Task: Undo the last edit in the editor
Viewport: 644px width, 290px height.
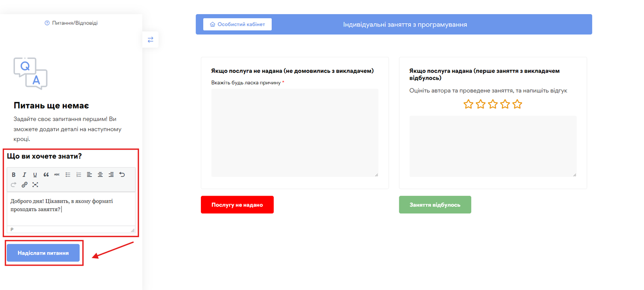Action: pyautogui.click(x=122, y=175)
